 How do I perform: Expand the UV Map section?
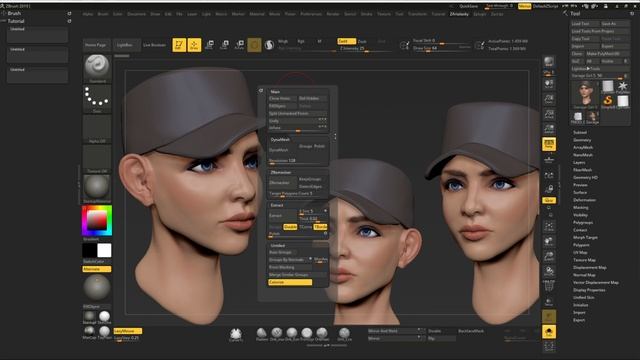580,253
